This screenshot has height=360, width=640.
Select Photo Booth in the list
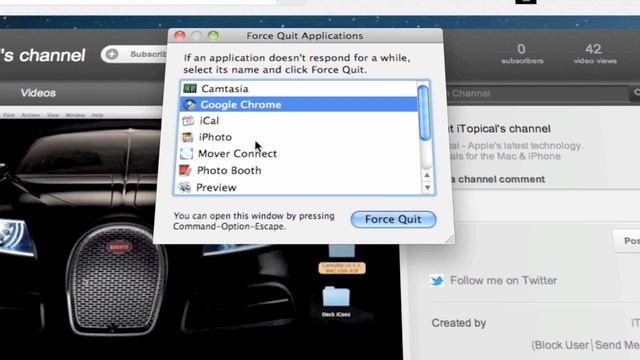[297, 170]
